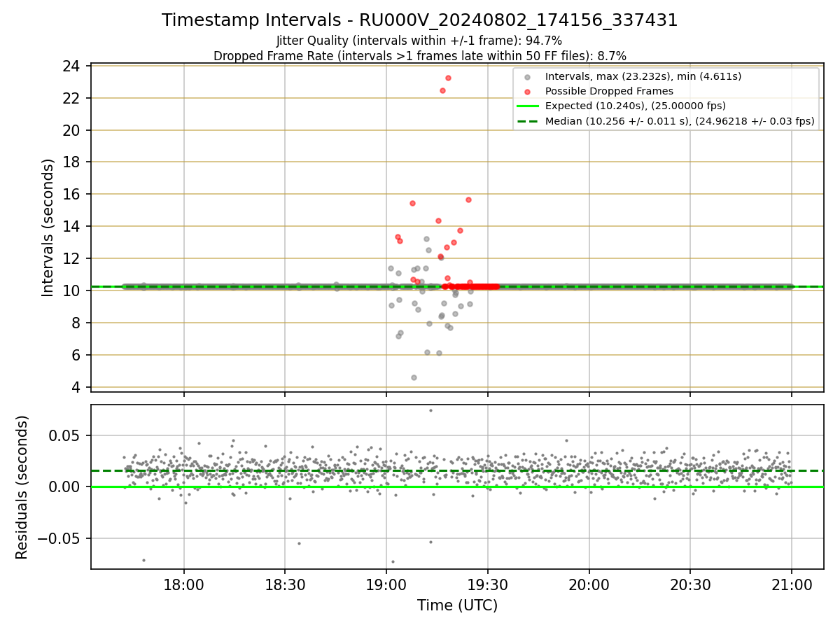Click the gray marker in the Intervals legend entry
The image size is (840, 630).
coord(528,77)
